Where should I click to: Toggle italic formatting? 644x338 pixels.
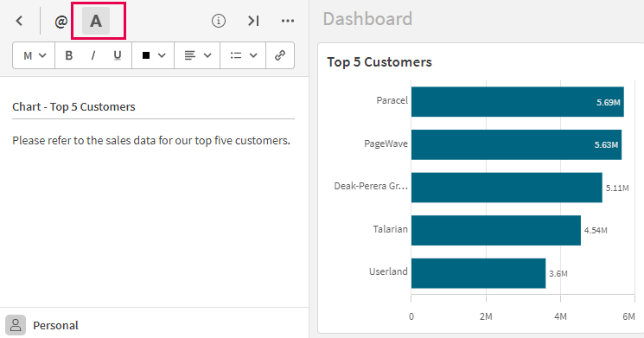[93, 55]
